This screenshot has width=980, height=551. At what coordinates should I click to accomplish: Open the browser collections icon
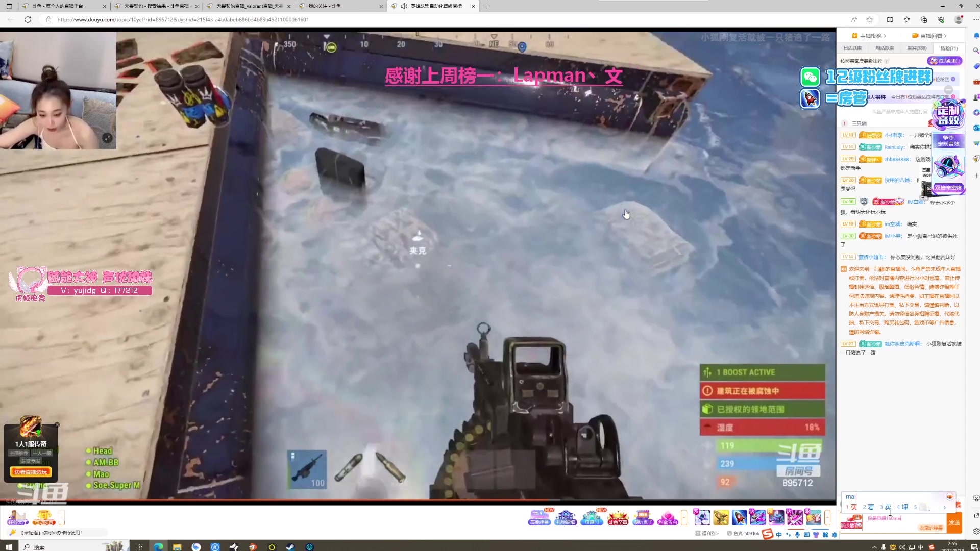click(x=924, y=19)
